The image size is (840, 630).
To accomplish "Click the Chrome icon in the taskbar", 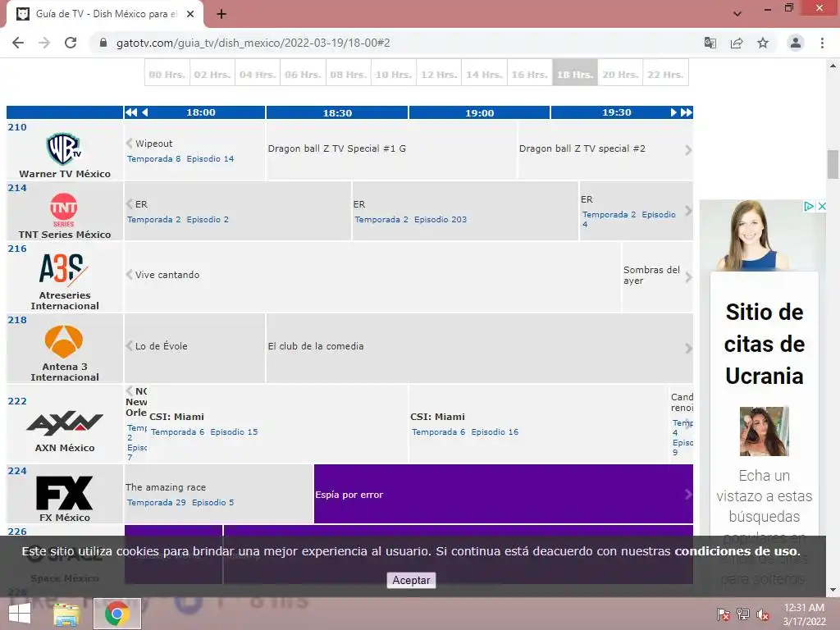I will tap(116, 614).
